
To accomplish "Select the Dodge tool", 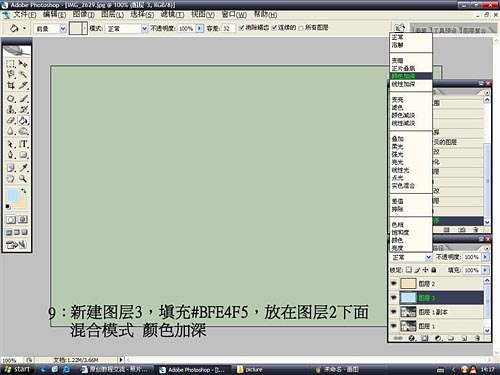I will (23, 131).
